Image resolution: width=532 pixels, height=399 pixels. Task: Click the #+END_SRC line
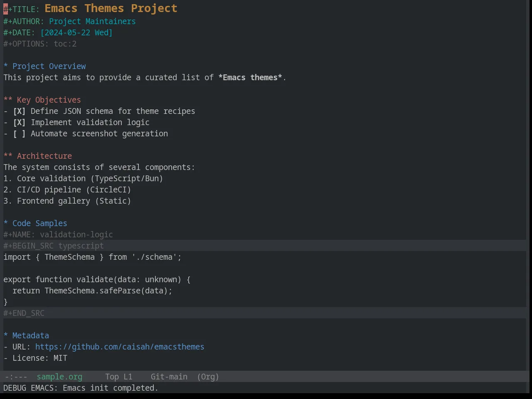coord(24,313)
